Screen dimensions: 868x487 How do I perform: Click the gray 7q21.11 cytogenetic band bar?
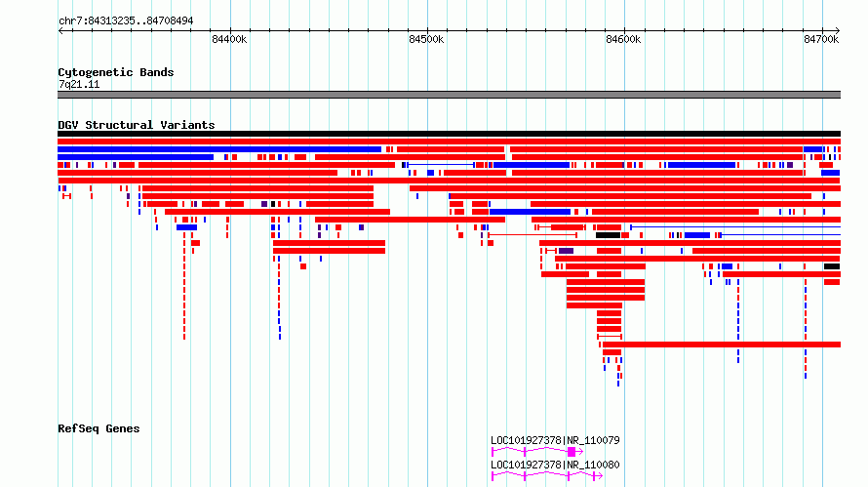(449, 95)
